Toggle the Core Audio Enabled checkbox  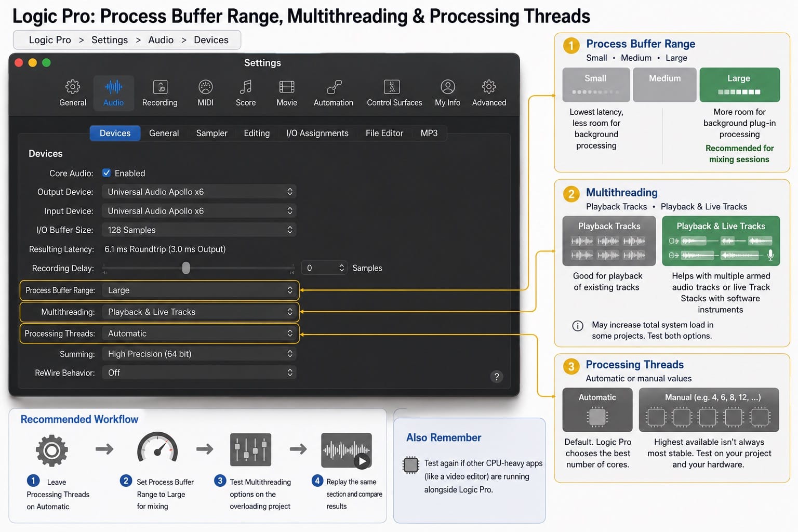pyautogui.click(x=107, y=173)
